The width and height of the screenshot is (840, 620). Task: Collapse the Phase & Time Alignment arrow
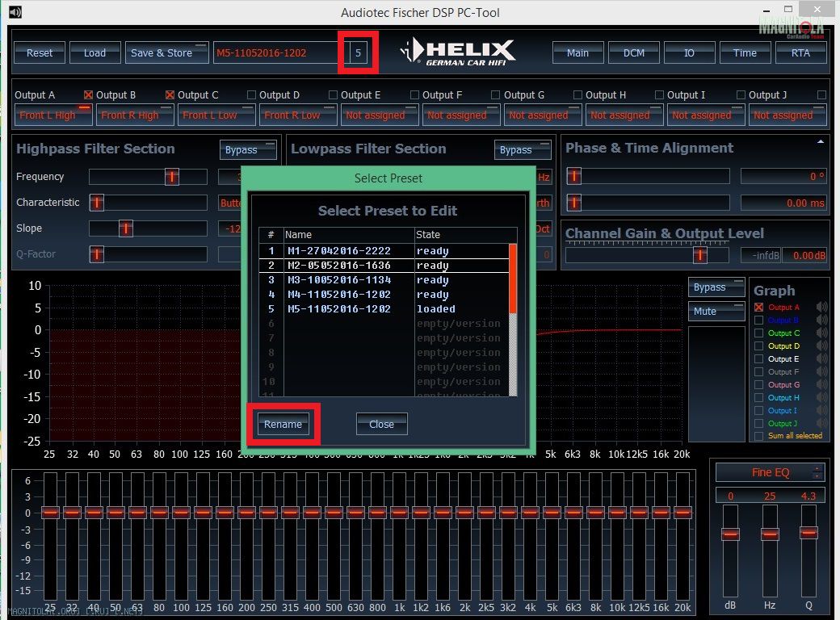click(821, 141)
